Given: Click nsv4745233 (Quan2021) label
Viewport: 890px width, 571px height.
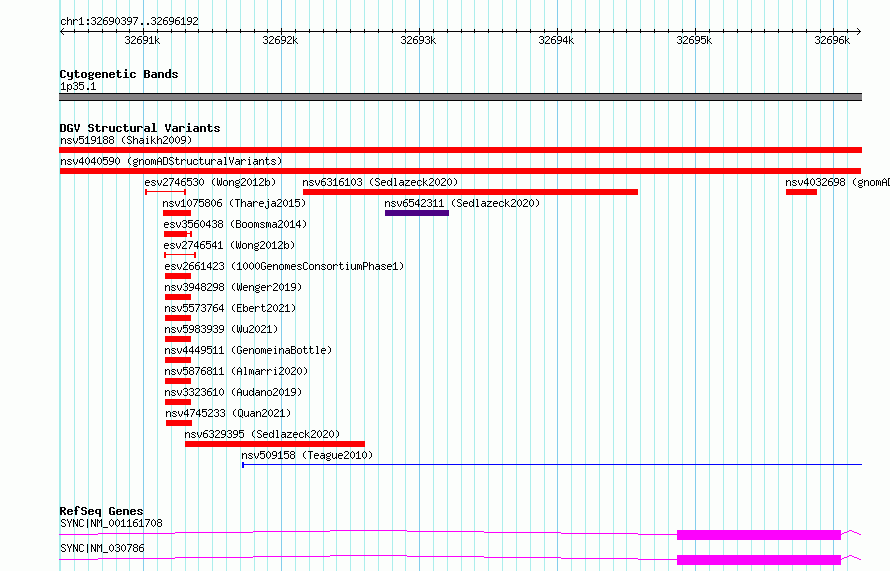Looking at the screenshot, I should (228, 413).
